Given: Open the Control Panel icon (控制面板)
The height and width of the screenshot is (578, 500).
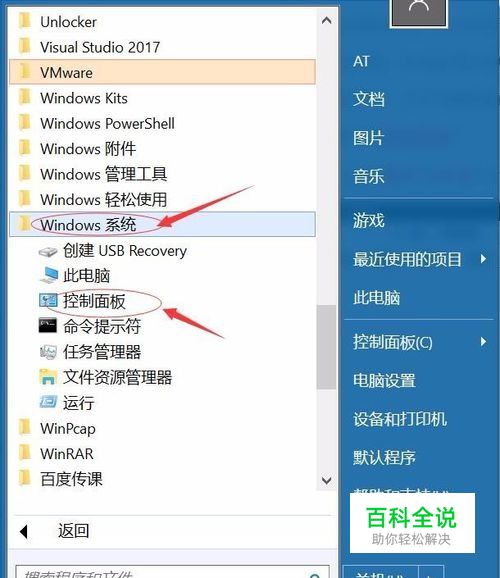Looking at the screenshot, I should [x=48, y=301].
